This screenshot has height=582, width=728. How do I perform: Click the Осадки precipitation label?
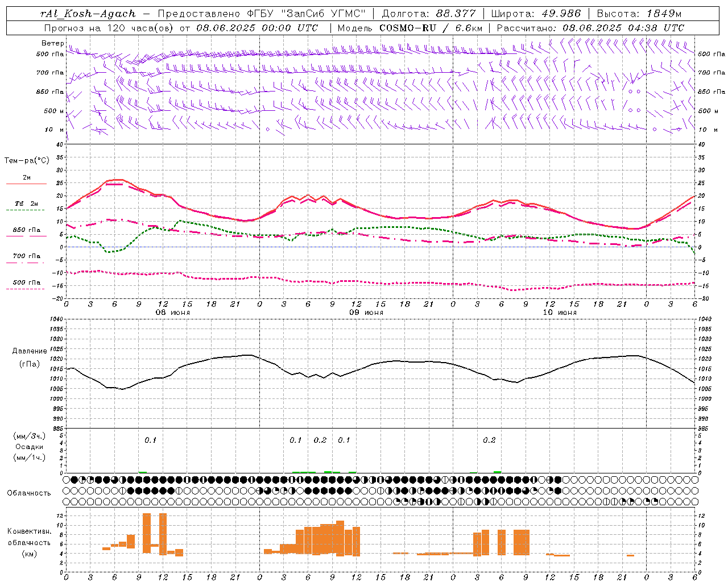click(30, 447)
